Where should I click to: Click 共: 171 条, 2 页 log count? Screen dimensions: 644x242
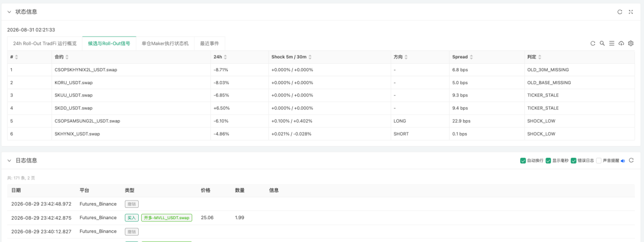(x=21, y=178)
